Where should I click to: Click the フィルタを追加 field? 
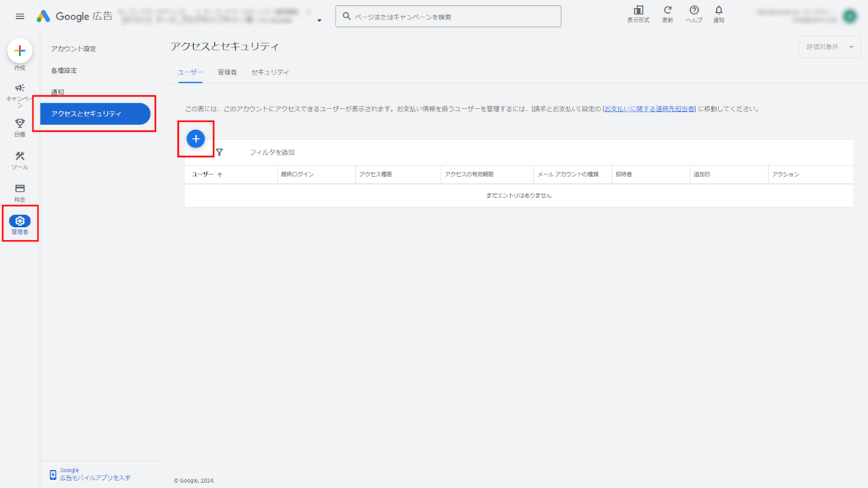tap(272, 152)
